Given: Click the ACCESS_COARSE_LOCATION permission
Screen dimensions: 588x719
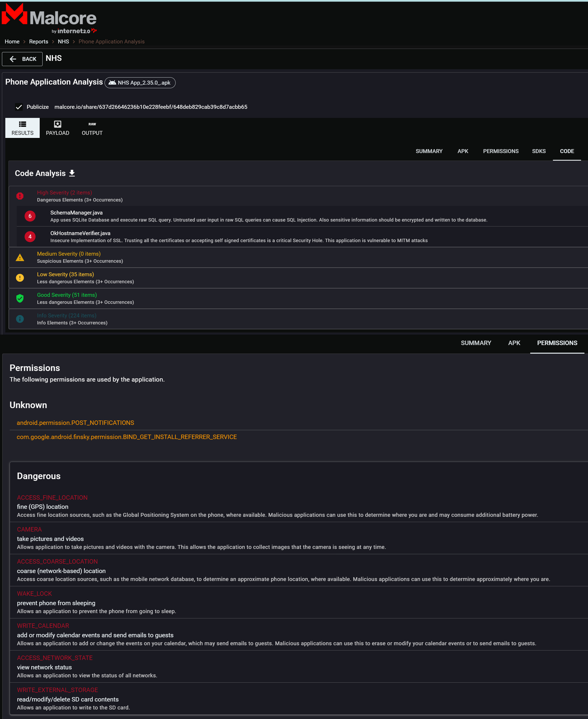Looking at the screenshot, I should click(x=57, y=561).
